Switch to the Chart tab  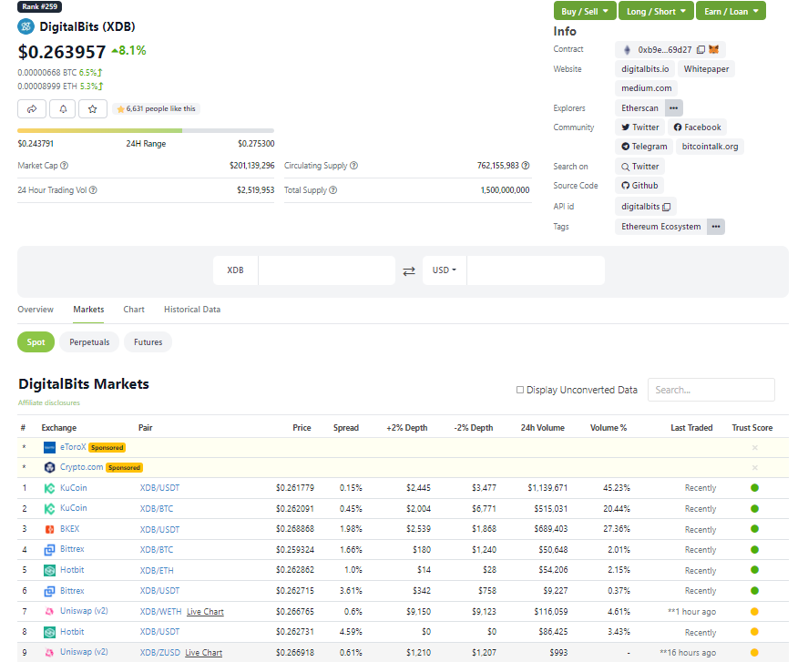[x=134, y=310]
